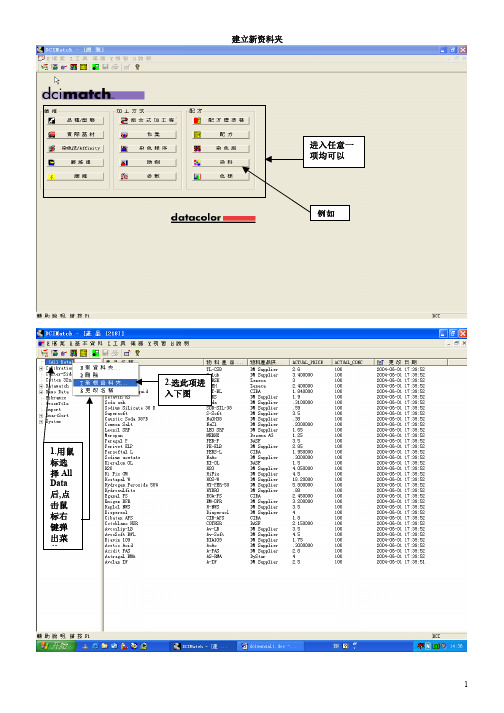
Task: Click the green square icon in the upper DCIMatch toolbar
Action: [96, 67]
